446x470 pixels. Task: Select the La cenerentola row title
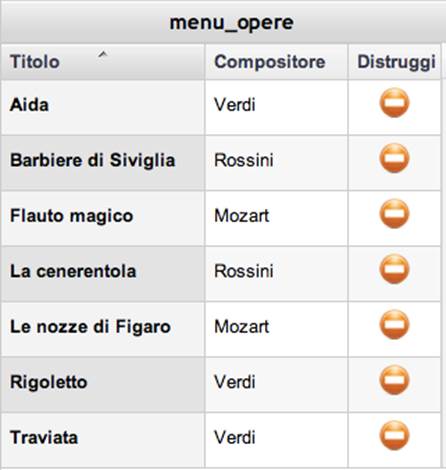[73, 271]
